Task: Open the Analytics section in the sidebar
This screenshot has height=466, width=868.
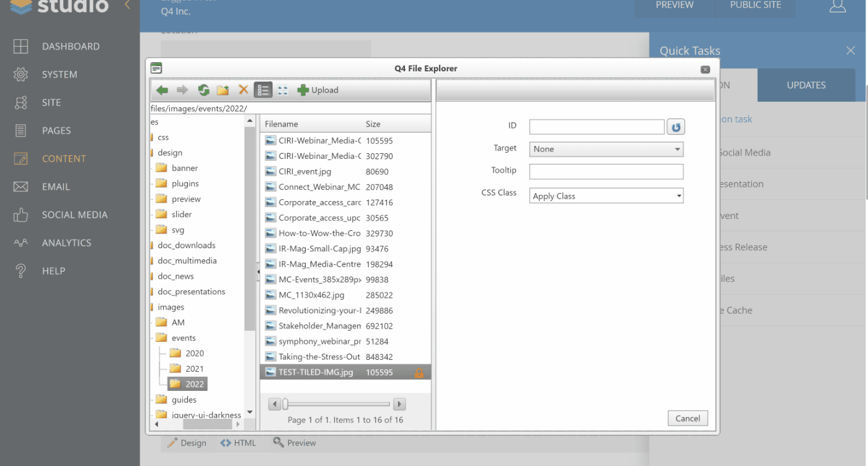Action: (66, 243)
